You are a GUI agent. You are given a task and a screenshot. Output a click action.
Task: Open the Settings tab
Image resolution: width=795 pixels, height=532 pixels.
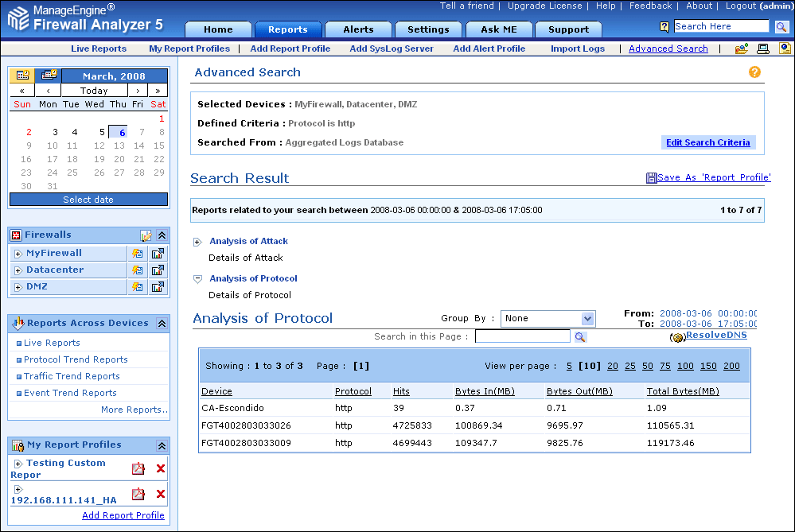click(x=428, y=29)
